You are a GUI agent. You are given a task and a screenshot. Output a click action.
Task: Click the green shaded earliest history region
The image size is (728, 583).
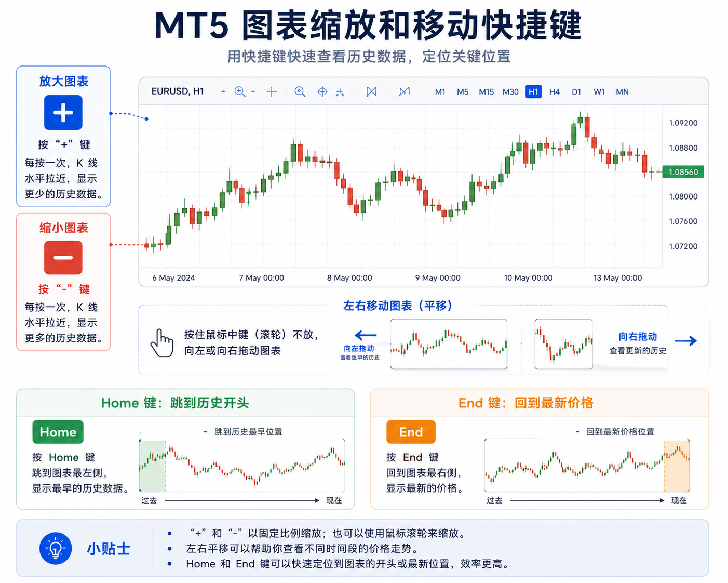coord(152,466)
